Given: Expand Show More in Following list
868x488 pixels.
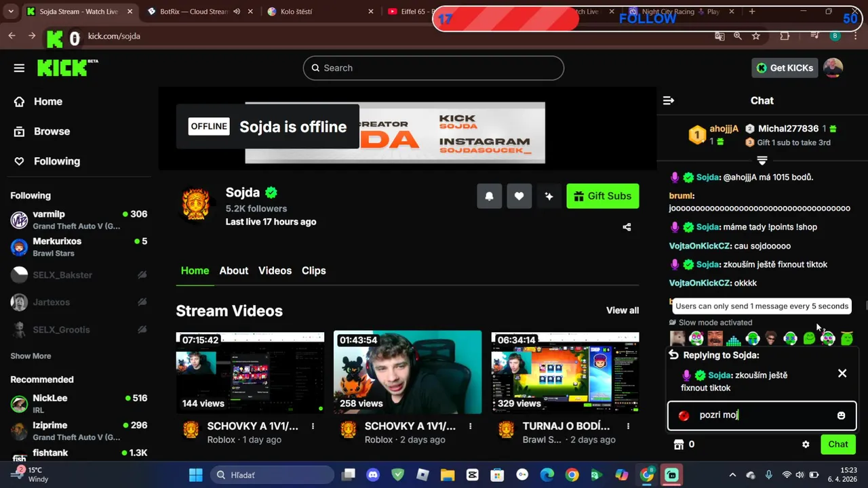Looking at the screenshot, I should 31,356.
